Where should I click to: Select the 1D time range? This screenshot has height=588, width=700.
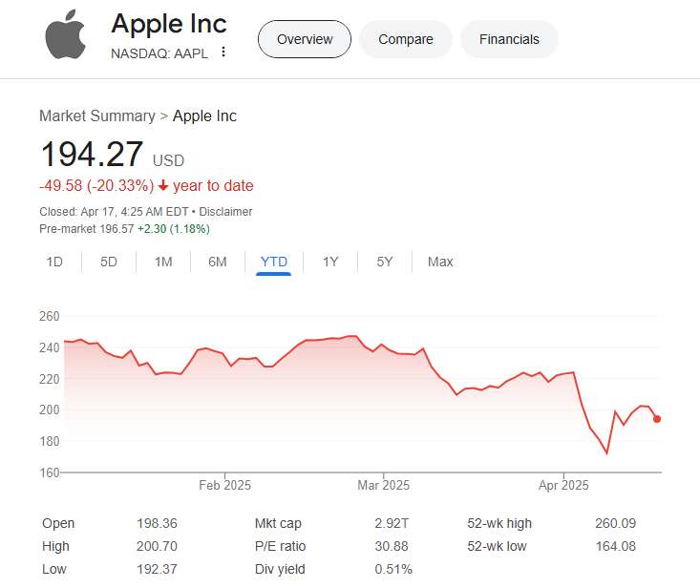pyautogui.click(x=54, y=262)
